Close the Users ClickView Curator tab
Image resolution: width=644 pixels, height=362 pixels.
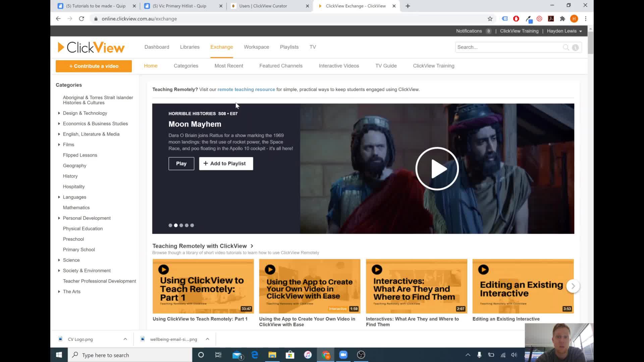(308, 6)
